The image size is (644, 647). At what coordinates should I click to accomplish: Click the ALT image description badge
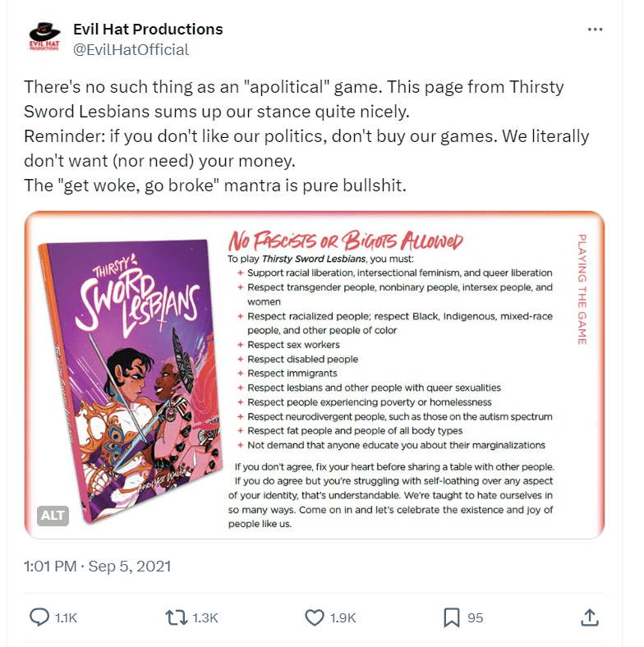(52, 516)
